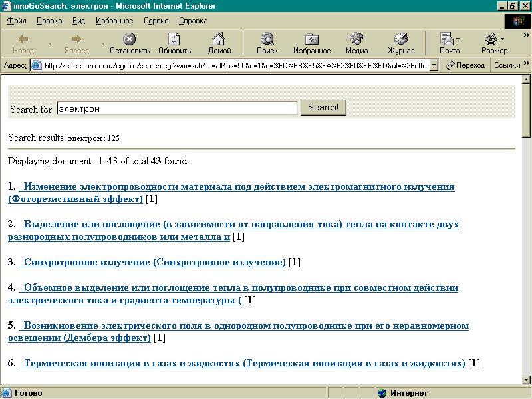Click the Назад back arrow icon
Viewport: 532px width, 399px height.
tap(23, 39)
